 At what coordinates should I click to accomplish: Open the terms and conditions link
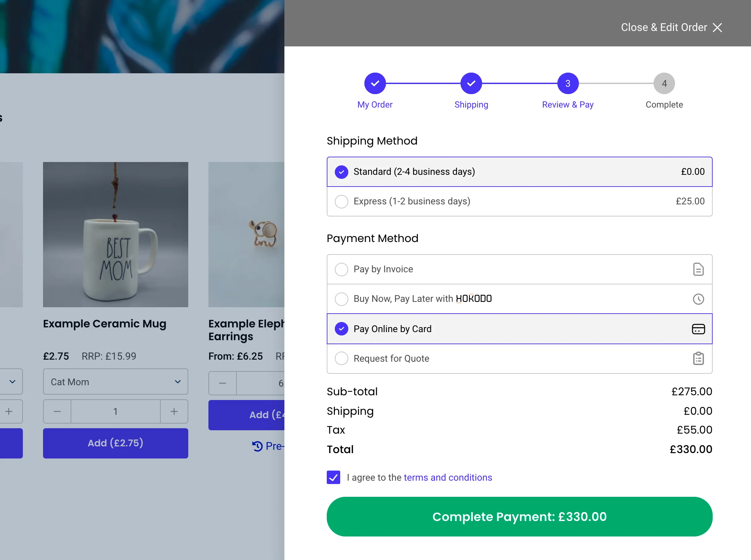[447, 477]
